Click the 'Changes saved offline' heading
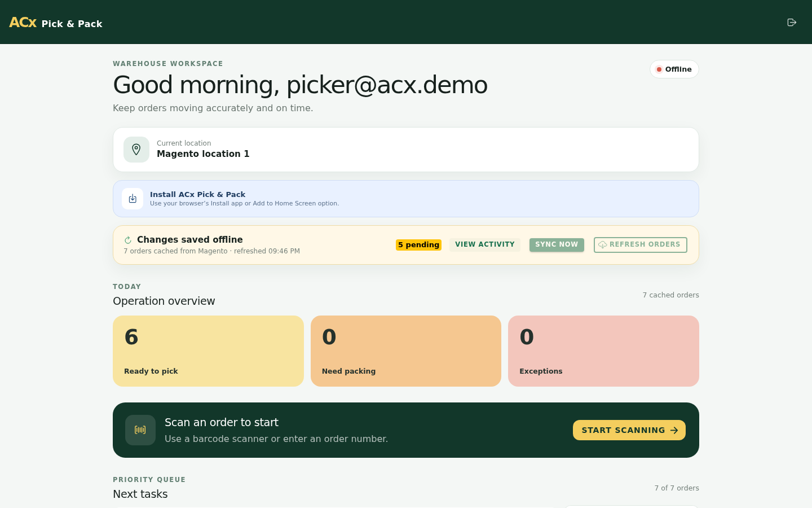Viewport: 812px width, 508px height. (190, 240)
